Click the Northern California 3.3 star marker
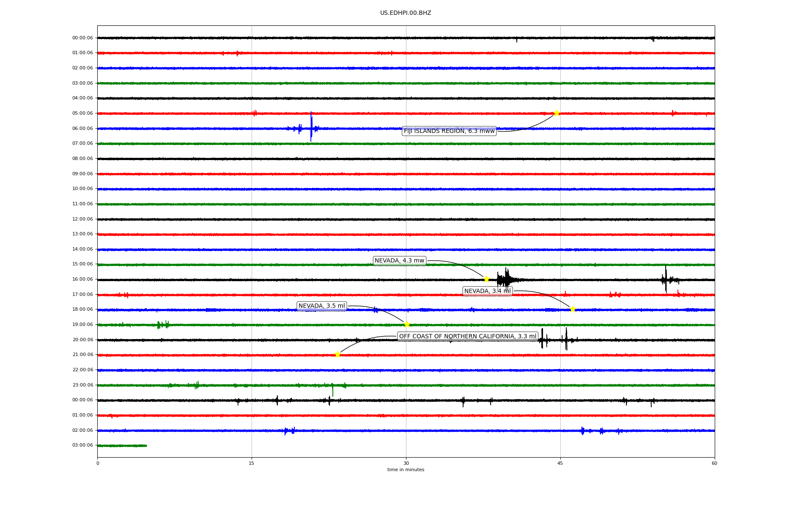The height and width of the screenshot is (508, 812). 337,354
